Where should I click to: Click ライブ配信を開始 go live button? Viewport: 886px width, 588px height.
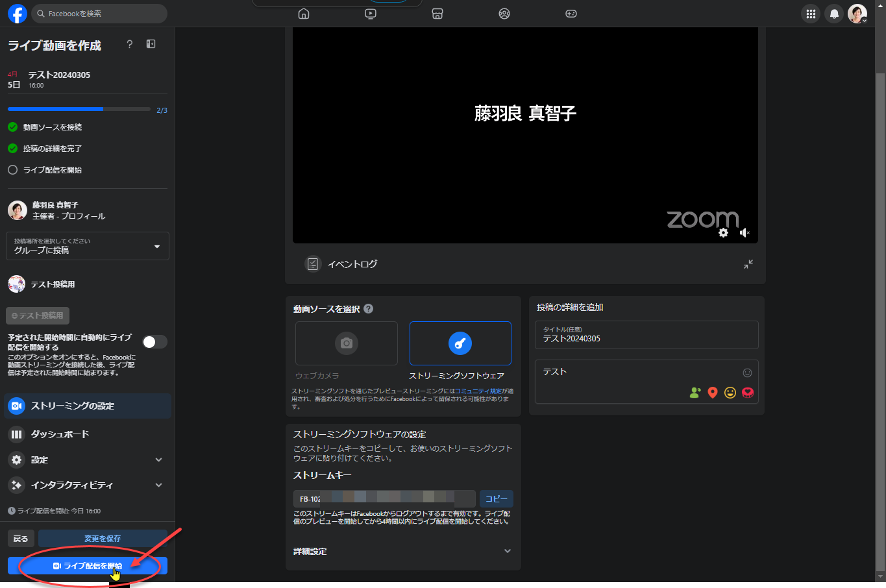coord(88,566)
